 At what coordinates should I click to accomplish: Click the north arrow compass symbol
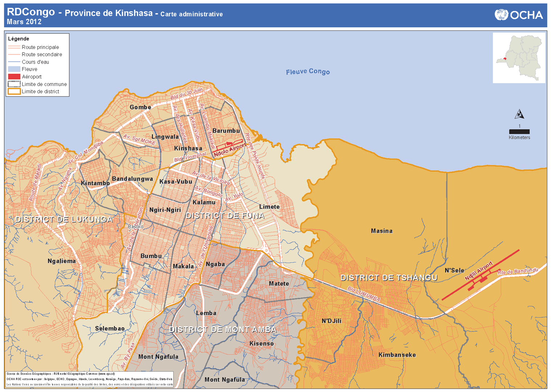point(519,114)
